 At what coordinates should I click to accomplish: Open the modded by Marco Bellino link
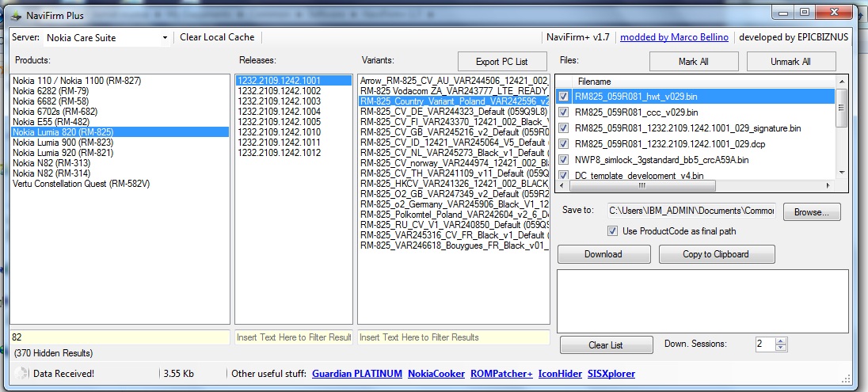point(674,37)
